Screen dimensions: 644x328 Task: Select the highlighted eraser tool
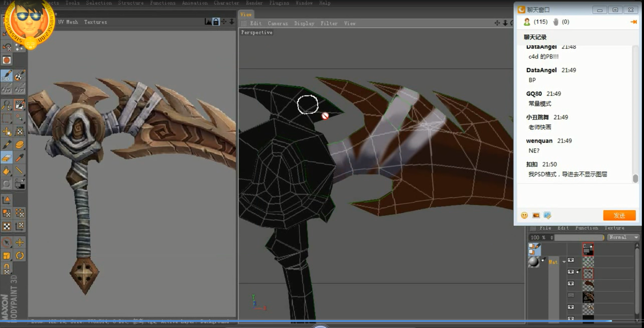(6, 157)
